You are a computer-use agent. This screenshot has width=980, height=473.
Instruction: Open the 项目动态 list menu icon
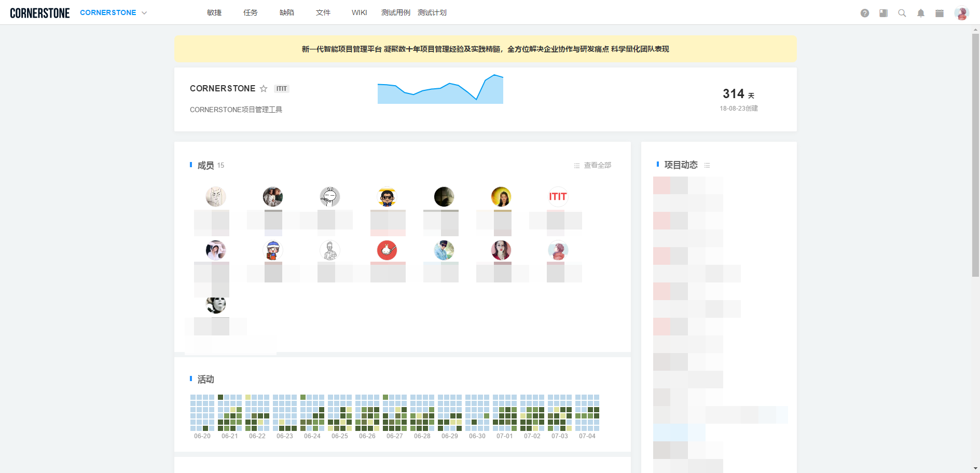click(x=707, y=165)
